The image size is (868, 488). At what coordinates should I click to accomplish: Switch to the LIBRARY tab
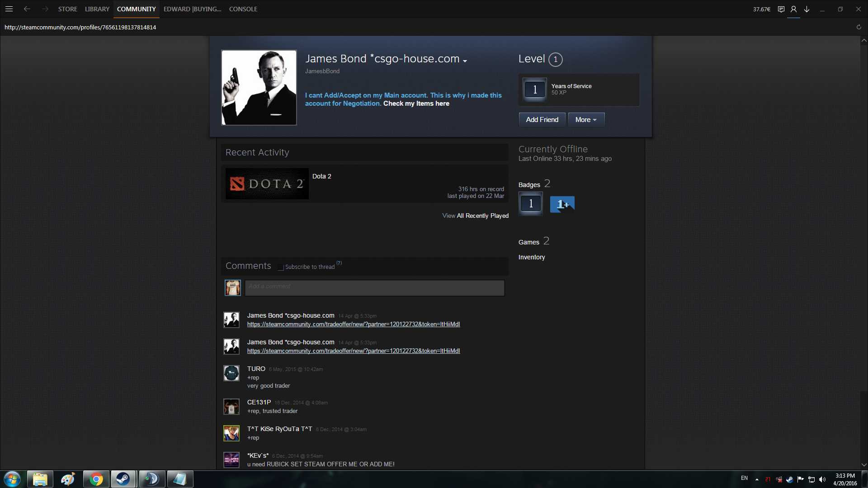tap(97, 9)
